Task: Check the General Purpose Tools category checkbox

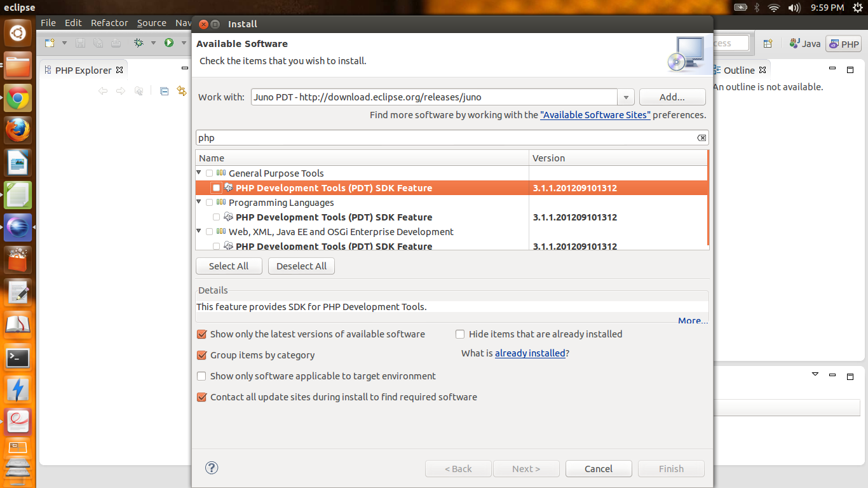Action: tap(209, 173)
